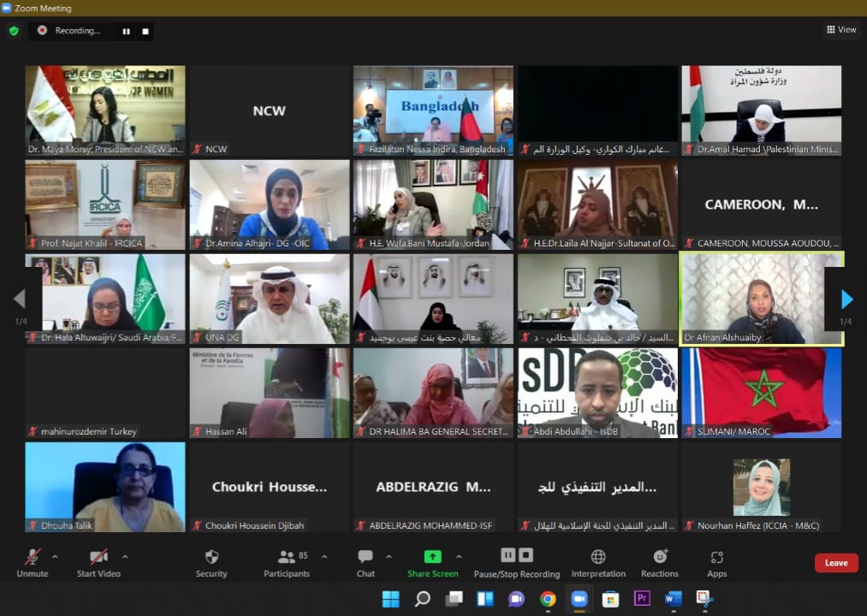Unmute the microphone
Screen dimensions: 867x616
(33, 560)
